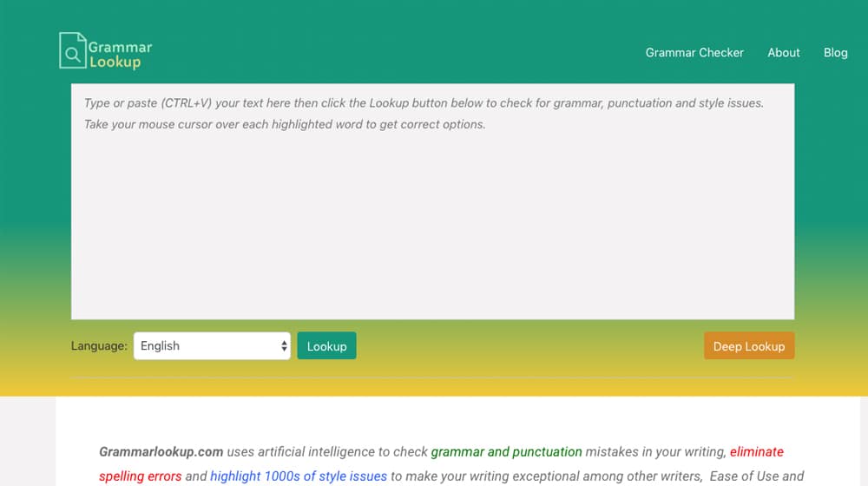This screenshot has height=486, width=868.
Task: Click the 'grammar and punctuation' green text
Action: [507, 451]
